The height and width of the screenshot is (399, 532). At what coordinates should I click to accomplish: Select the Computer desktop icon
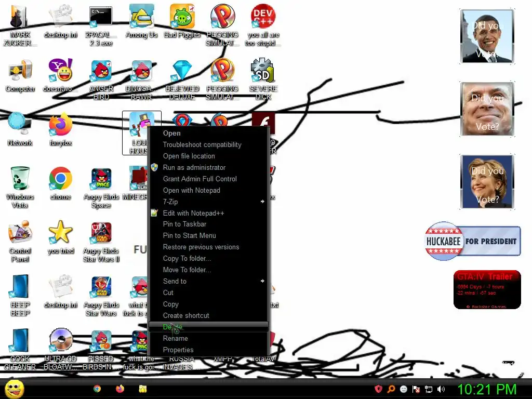tap(20, 75)
